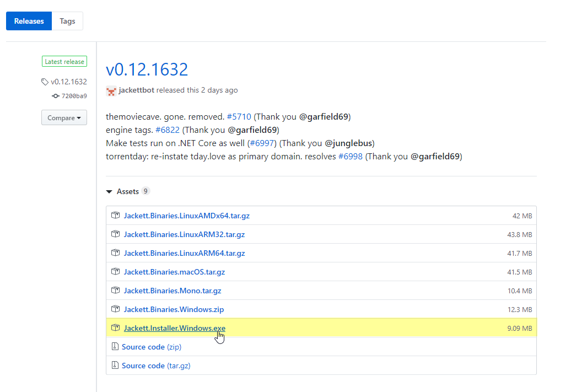Open the Releases tab

point(29,21)
